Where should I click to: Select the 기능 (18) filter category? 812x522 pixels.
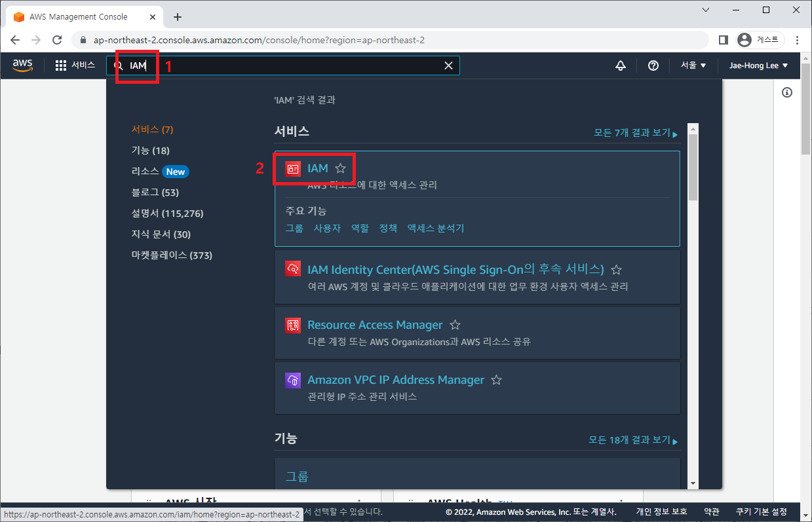150,151
